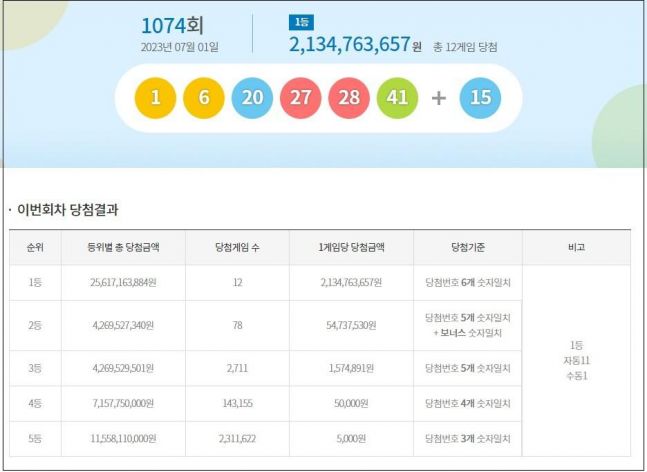Click the blue 1등 badge
647x472 pixels.
[x=299, y=22]
